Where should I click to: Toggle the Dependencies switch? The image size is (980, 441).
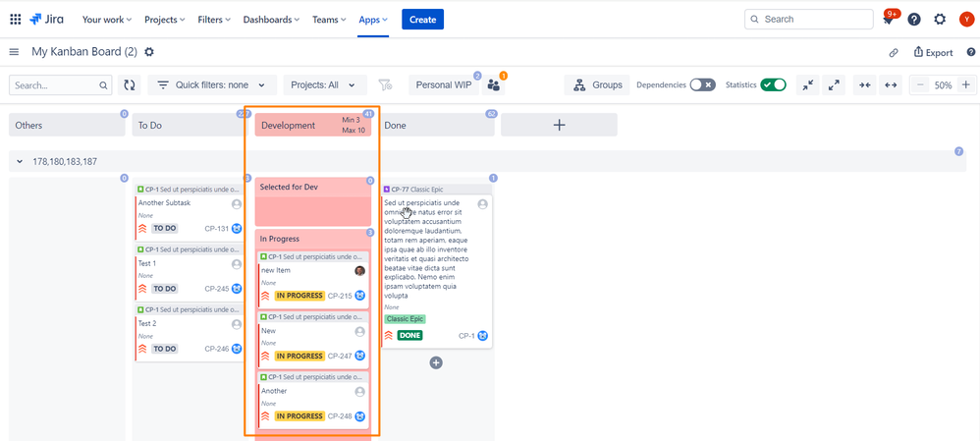702,85
